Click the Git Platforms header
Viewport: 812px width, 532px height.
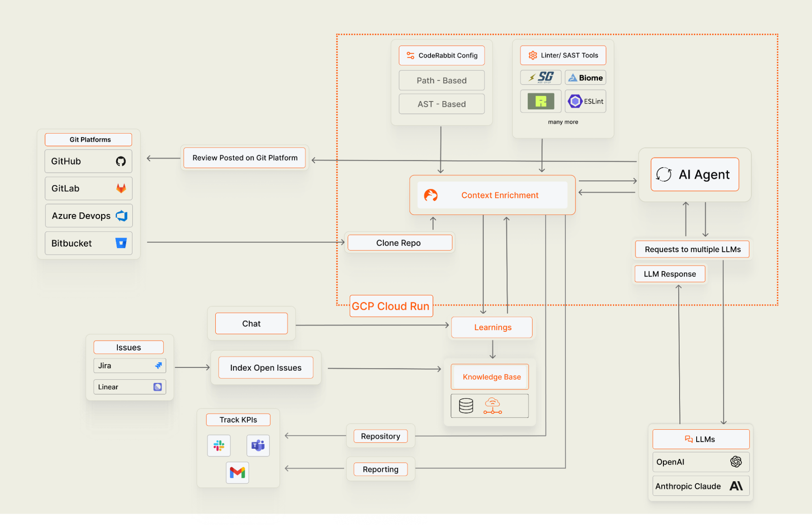point(88,139)
